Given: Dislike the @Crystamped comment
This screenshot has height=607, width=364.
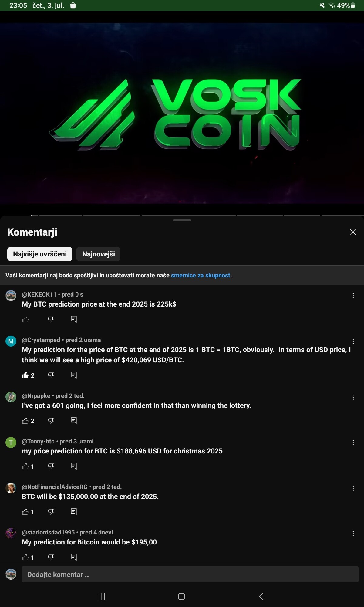Looking at the screenshot, I should pyautogui.click(x=51, y=375).
